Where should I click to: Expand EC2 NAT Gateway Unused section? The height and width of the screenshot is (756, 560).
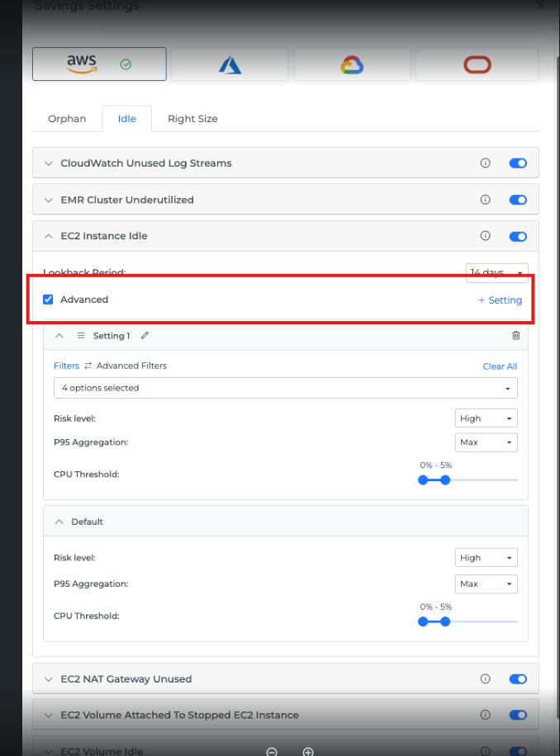coord(48,679)
